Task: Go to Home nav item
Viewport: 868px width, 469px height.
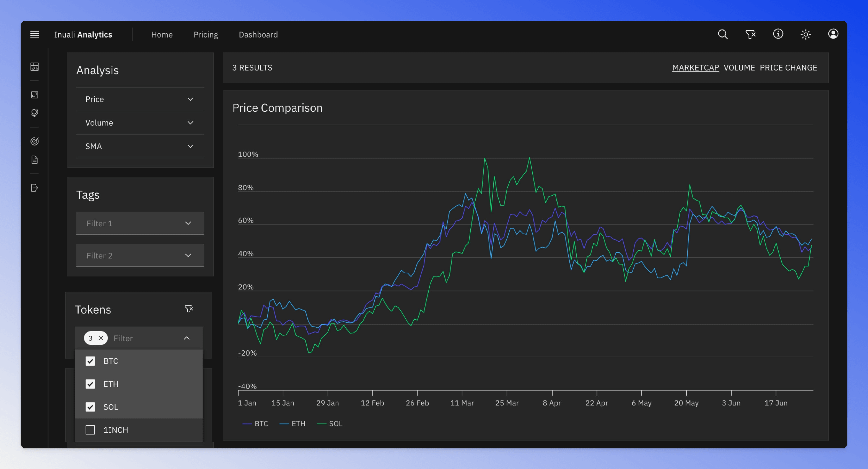Action: tap(162, 34)
